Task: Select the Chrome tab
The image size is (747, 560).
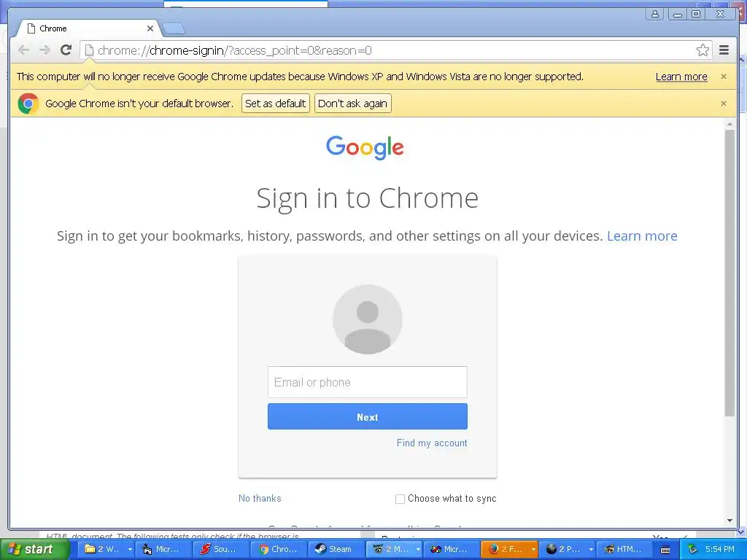Action: click(88, 28)
